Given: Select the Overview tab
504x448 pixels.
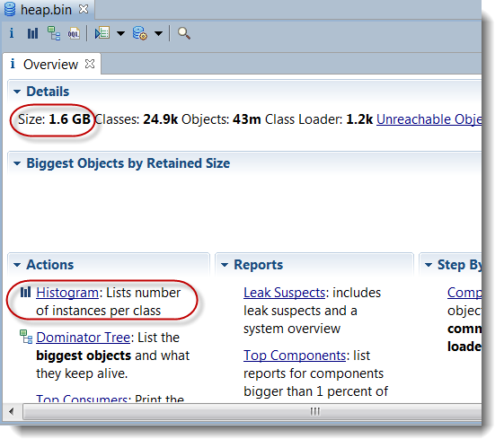Looking at the screenshot, I should pyautogui.click(x=51, y=65).
